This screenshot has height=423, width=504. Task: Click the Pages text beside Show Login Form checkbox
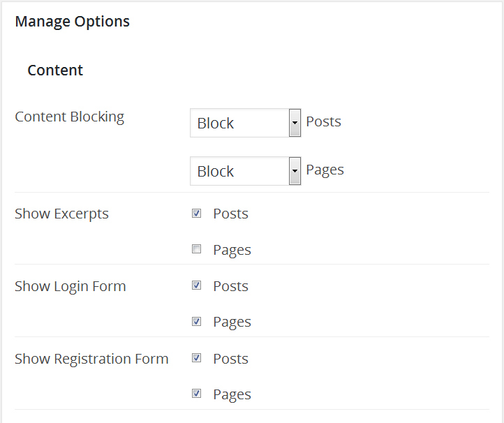click(232, 322)
